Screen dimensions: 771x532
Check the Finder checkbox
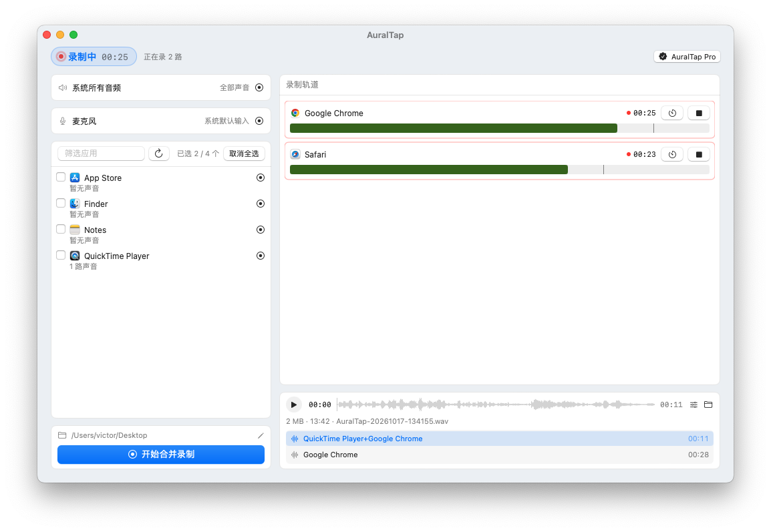tap(61, 203)
